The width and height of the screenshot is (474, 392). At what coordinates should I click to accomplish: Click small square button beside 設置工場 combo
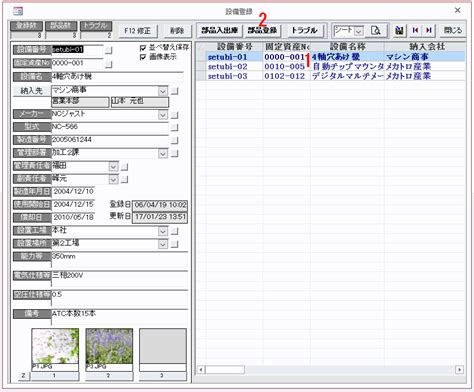pyautogui.click(x=174, y=231)
